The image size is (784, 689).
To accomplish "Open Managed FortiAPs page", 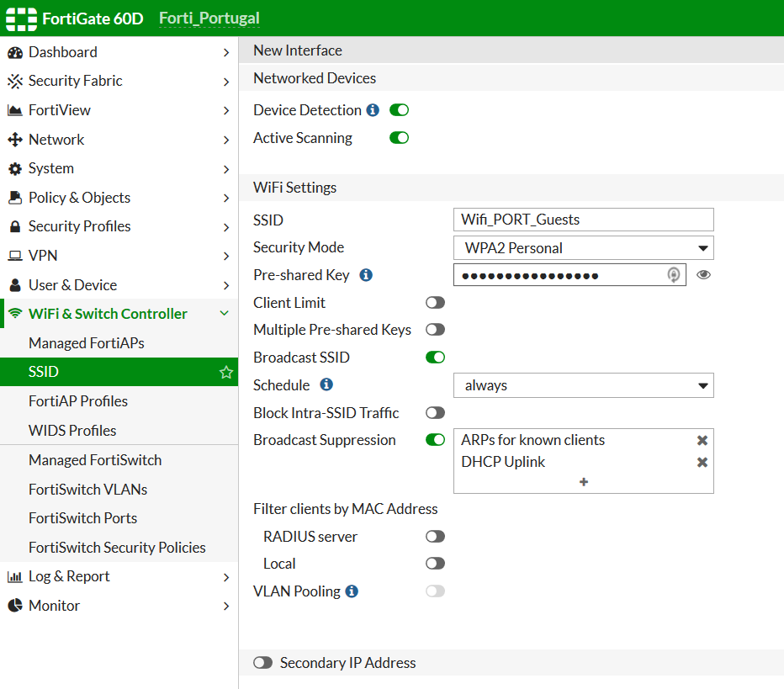I will [119, 343].
